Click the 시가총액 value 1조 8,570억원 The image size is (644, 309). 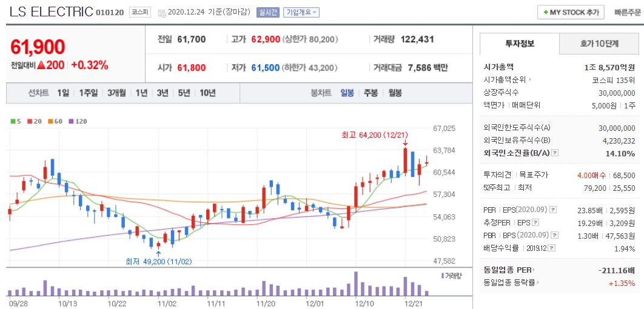pos(609,67)
